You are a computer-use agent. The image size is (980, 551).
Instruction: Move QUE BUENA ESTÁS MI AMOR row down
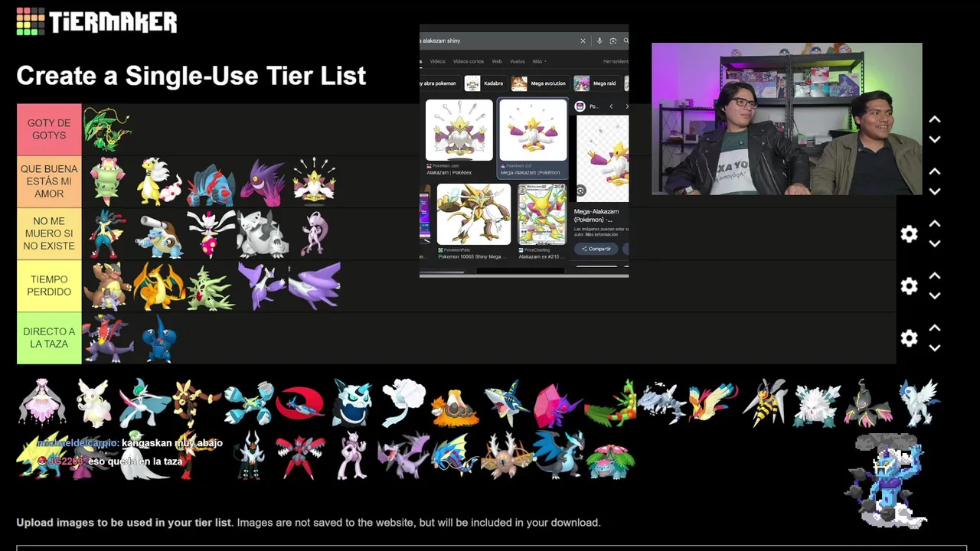pyautogui.click(x=935, y=191)
